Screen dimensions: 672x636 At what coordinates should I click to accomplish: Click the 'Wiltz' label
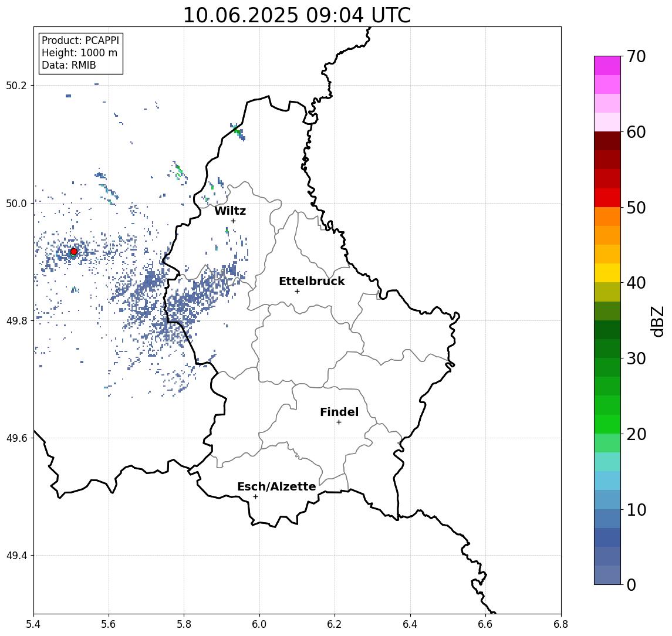click(x=230, y=211)
